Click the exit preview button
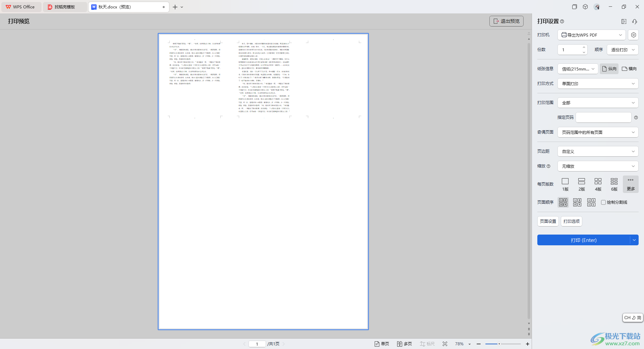The image size is (644, 349). 506,21
